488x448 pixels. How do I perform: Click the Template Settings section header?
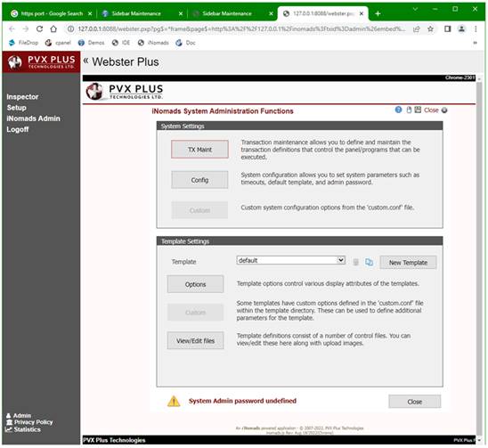point(300,241)
